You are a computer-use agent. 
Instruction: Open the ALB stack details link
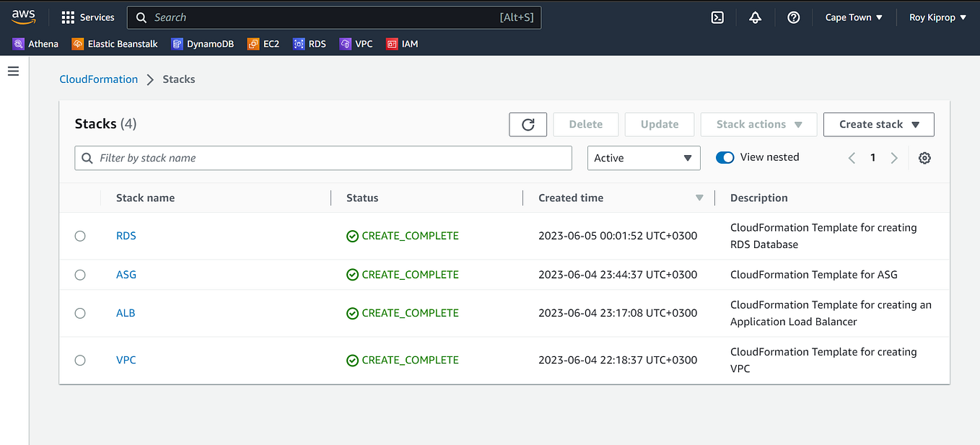click(126, 312)
